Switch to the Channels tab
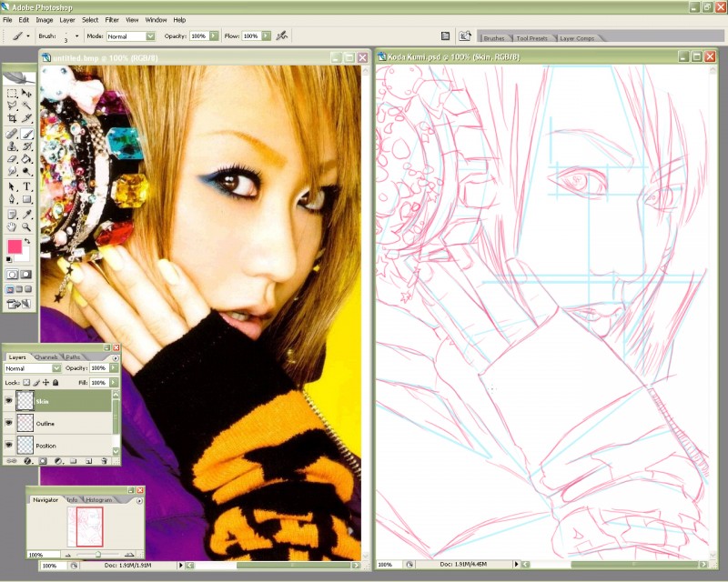Viewport: 728px width, 582px height. tap(46, 356)
